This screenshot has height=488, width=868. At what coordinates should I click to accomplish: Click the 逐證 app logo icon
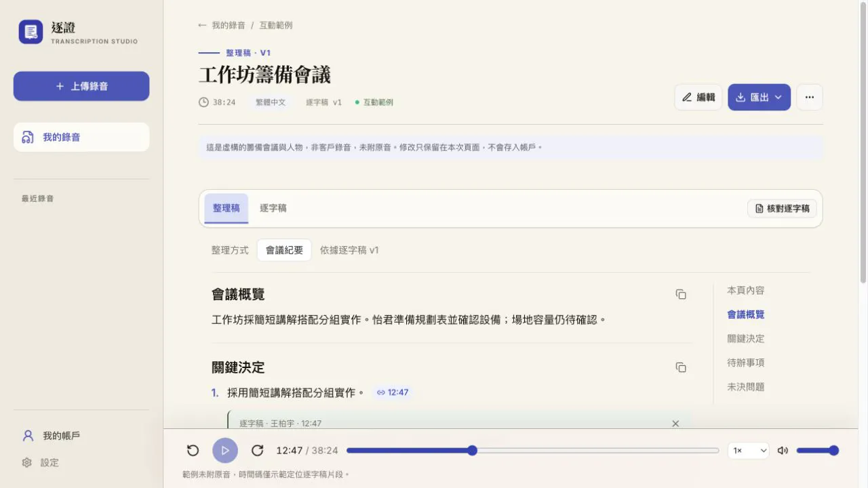tap(31, 32)
